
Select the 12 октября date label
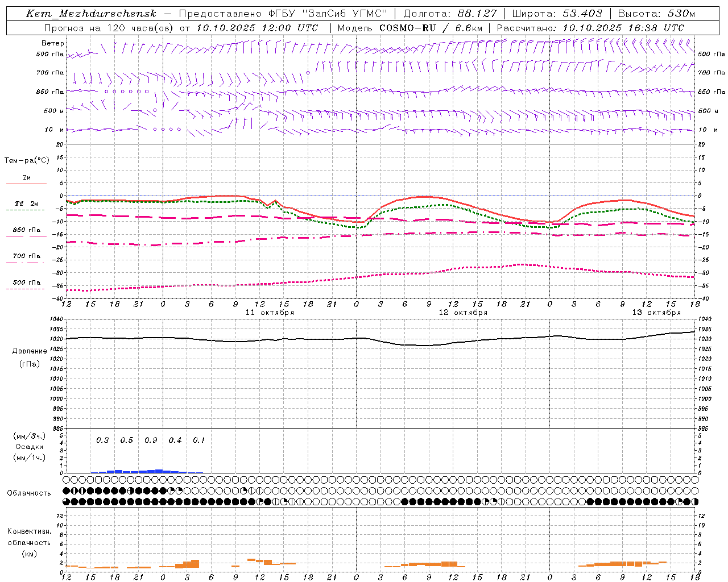[x=463, y=312]
